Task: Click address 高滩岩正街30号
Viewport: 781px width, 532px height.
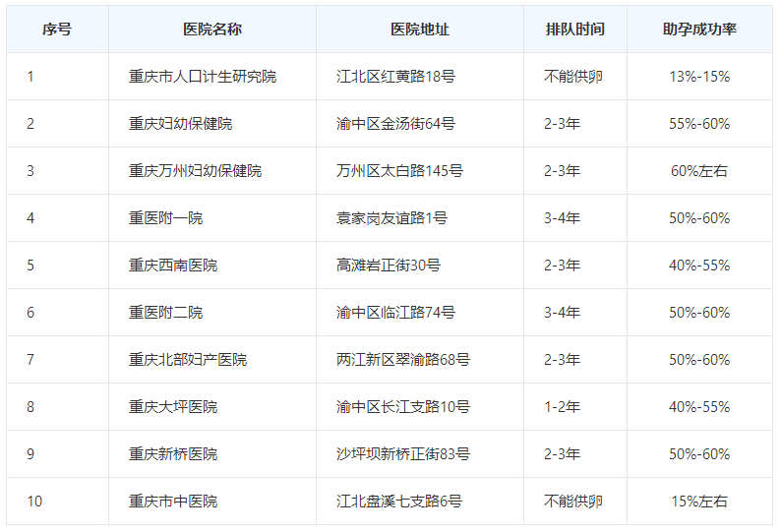Action: pyautogui.click(x=388, y=265)
